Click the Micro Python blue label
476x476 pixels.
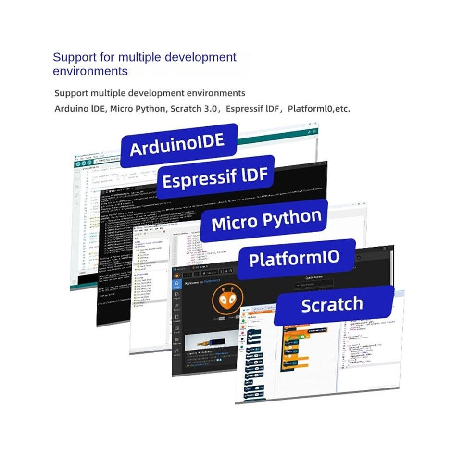coord(264,221)
